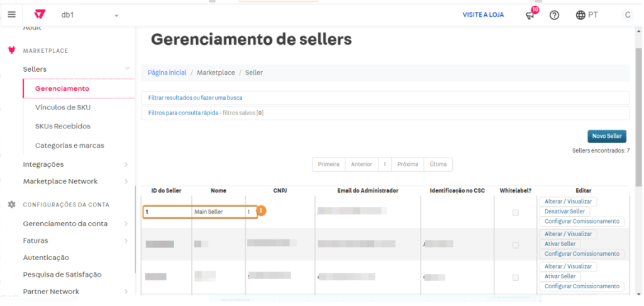Collapse the Sellers menu section
The width and height of the screenshot is (644, 306).
point(127,69)
